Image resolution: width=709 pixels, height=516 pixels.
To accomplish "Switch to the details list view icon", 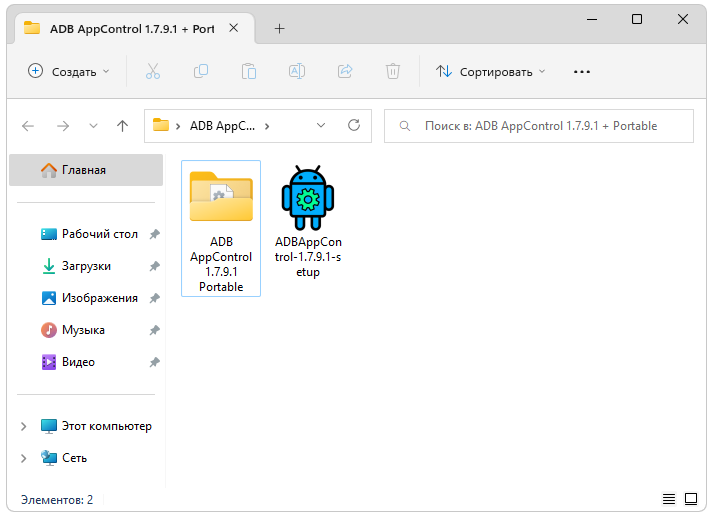I will pos(669,499).
